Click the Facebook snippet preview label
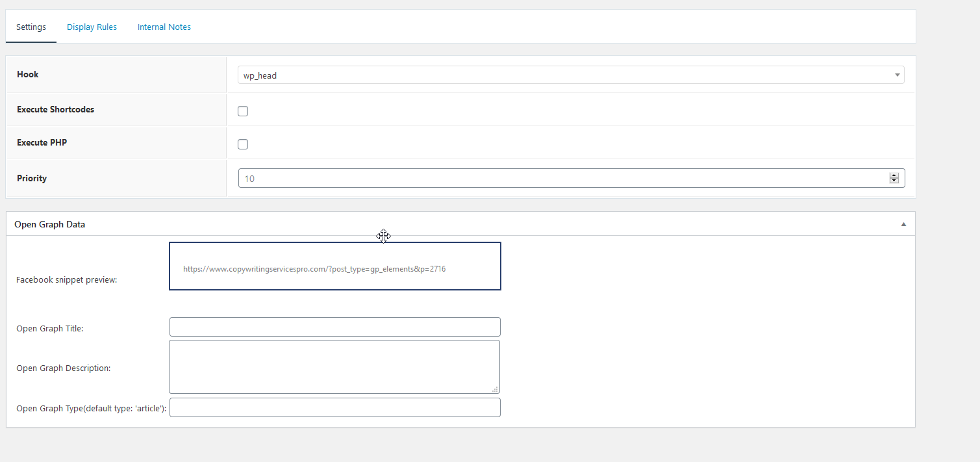 click(x=66, y=280)
